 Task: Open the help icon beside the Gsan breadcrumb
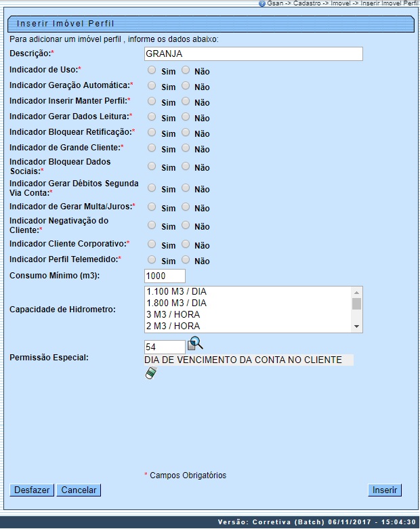(262, 3)
